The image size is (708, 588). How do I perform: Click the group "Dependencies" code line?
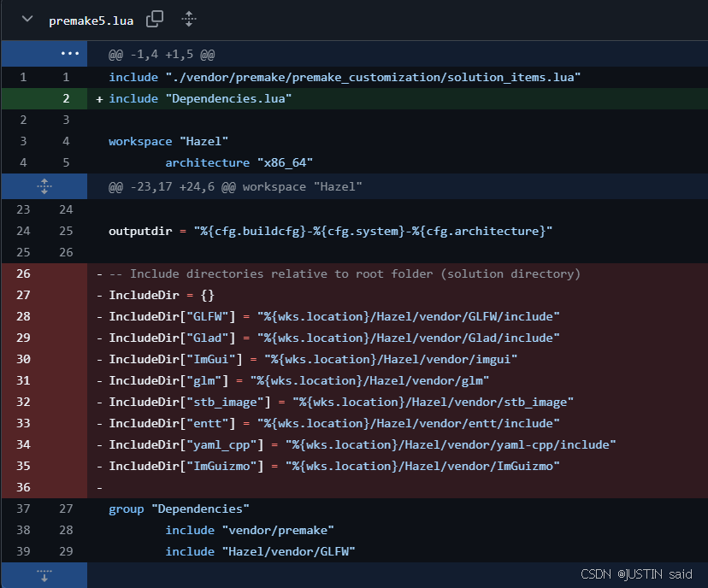[179, 509]
